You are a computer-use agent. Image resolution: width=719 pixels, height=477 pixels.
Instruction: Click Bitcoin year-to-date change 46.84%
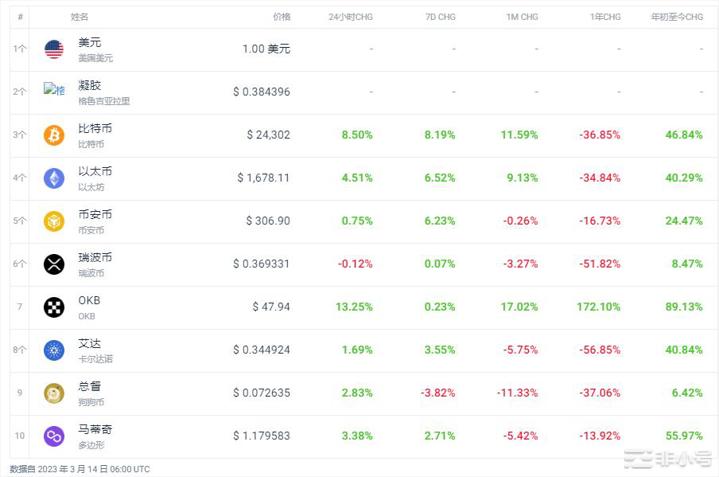pos(684,135)
